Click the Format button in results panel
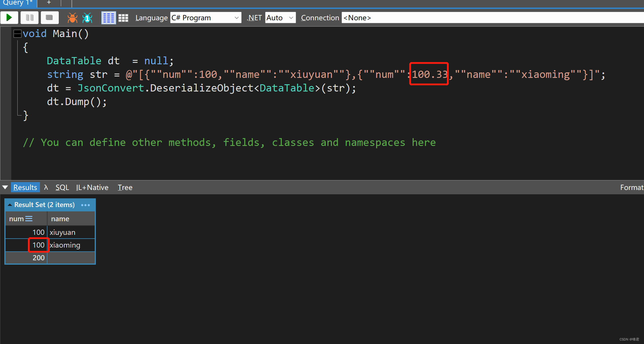Image resolution: width=644 pixels, height=344 pixels. click(632, 187)
